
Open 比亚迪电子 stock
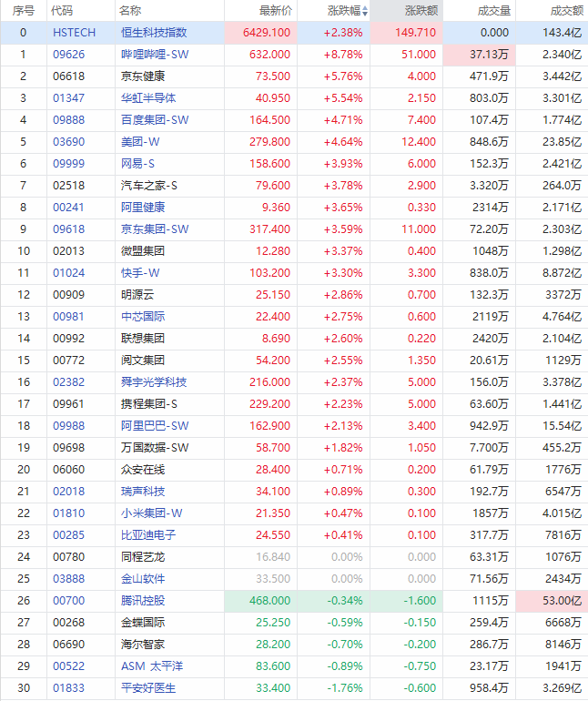148,535
